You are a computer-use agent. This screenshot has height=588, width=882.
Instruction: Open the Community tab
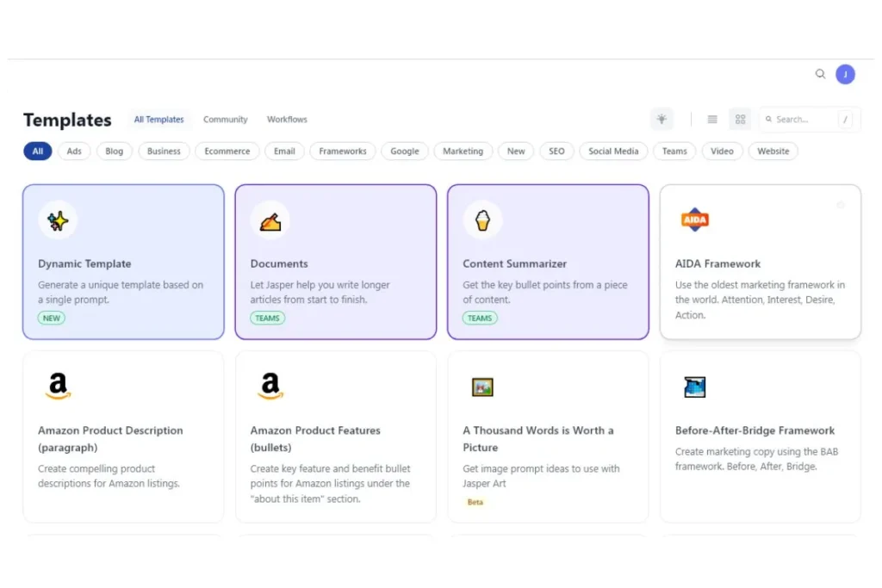225,119
